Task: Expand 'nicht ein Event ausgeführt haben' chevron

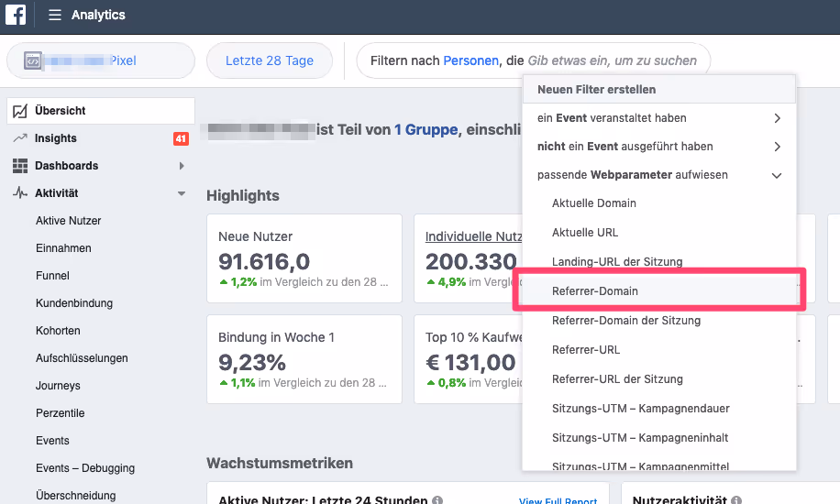Action: click(x=778, y=147)
